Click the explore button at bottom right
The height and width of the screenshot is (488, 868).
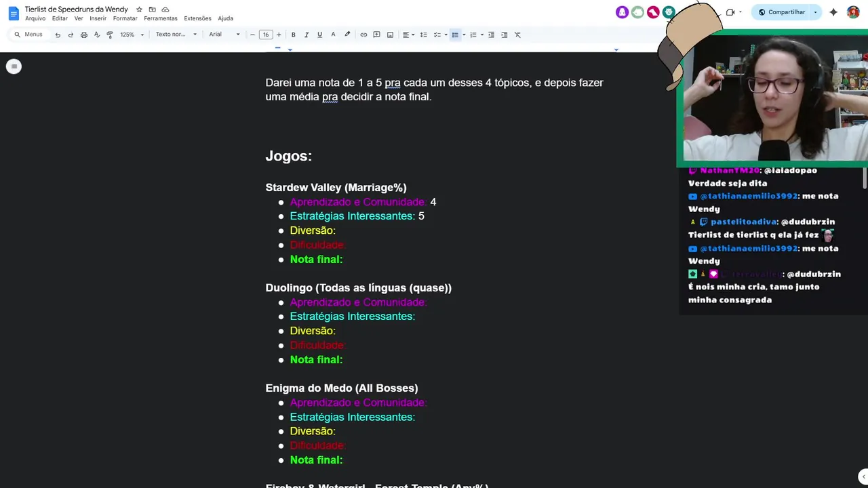pos(863,476)
